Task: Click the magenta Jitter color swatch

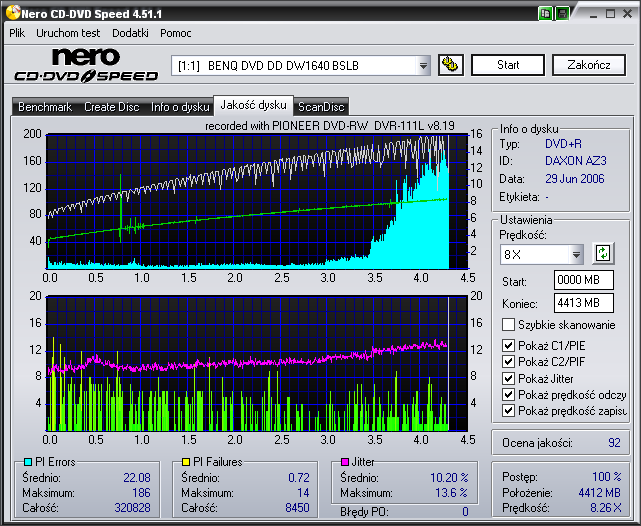Action: coord(344,462)
